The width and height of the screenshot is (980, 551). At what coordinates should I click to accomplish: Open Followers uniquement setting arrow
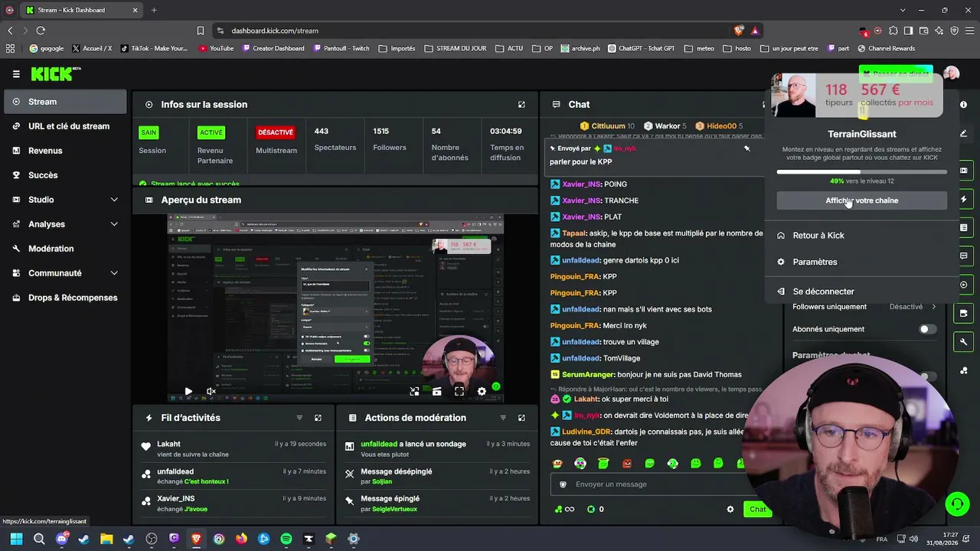(x=933, y=307)
